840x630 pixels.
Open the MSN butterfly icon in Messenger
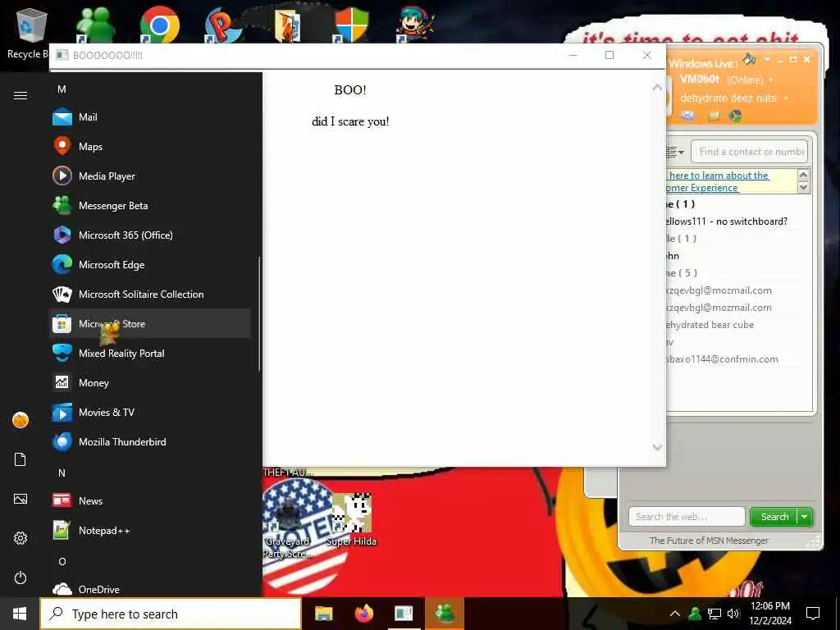point(736,116)
